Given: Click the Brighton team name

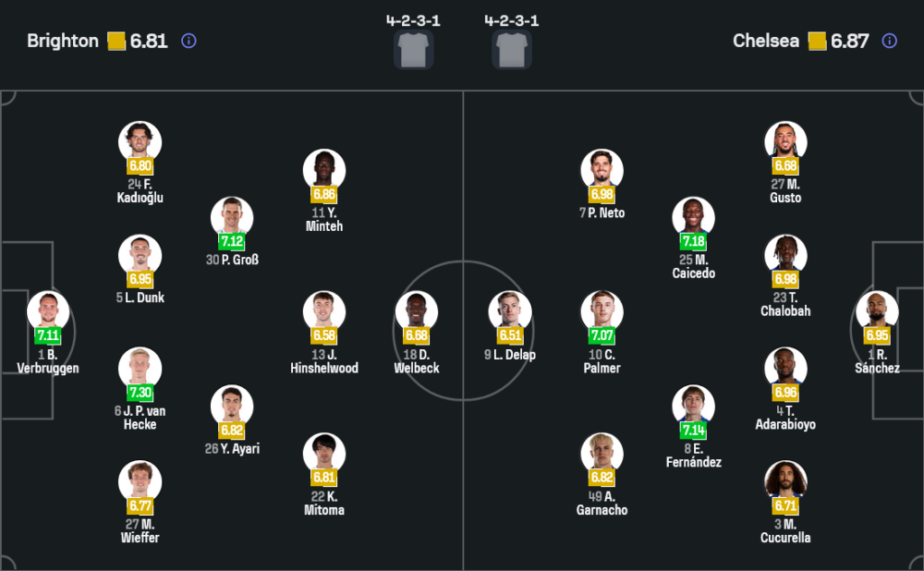Looking at the screenshot, I should [x=63, y=41].
